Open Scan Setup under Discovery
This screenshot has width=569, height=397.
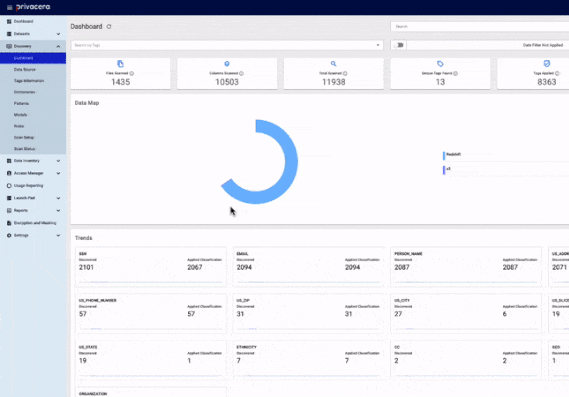33,138
